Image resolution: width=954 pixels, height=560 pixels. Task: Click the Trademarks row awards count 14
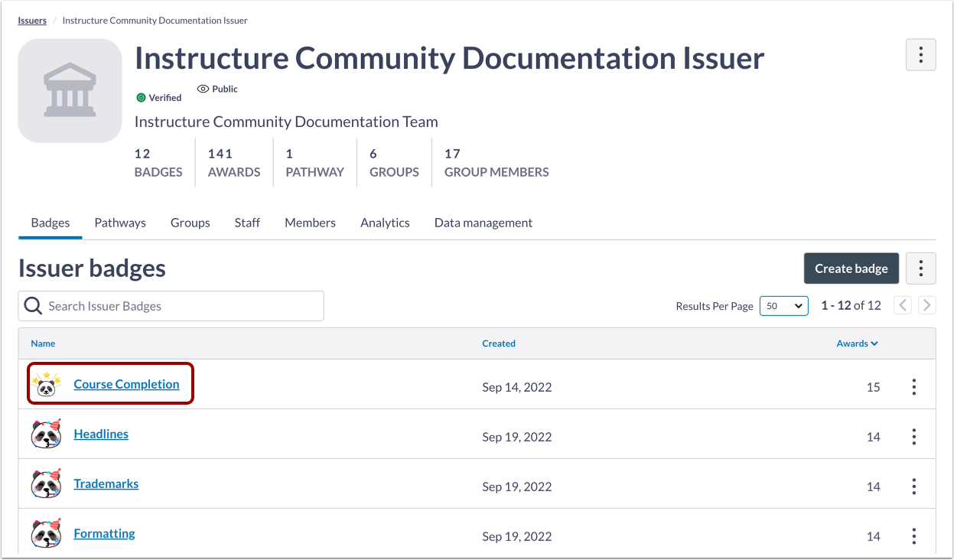coord(874,487)
